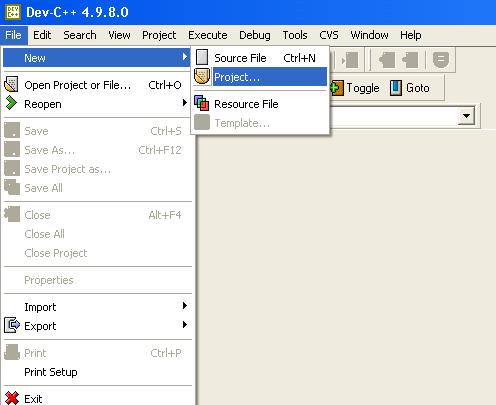Choose Source File Ctrl+N entry

pos(260,58)
